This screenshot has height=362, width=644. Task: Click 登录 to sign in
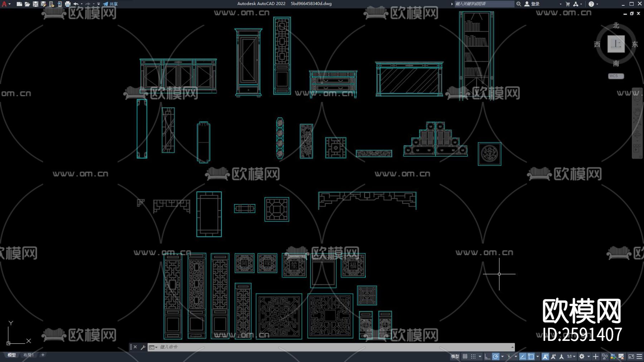[535, 4]
